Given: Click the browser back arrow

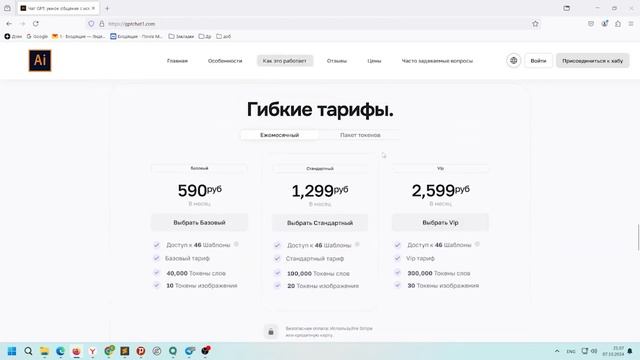Looking at the screenshot, I should pos(9,24).
